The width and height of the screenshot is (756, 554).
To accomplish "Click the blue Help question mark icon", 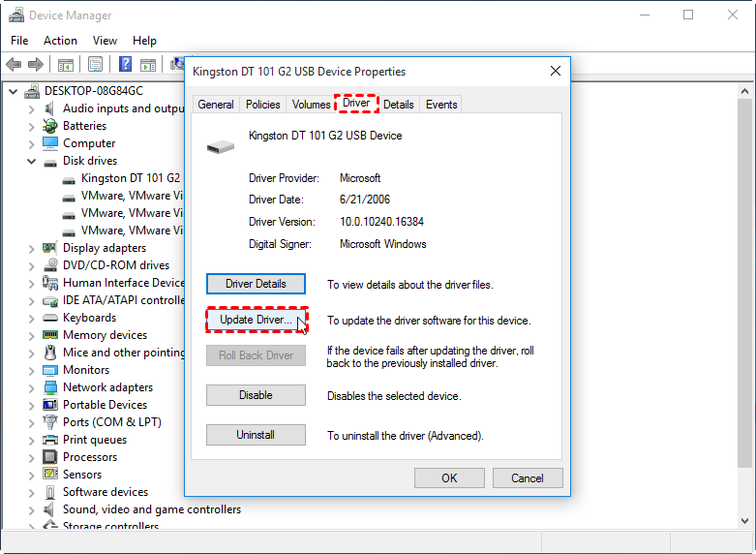I will pyautogui.click(x=126, y=64).
